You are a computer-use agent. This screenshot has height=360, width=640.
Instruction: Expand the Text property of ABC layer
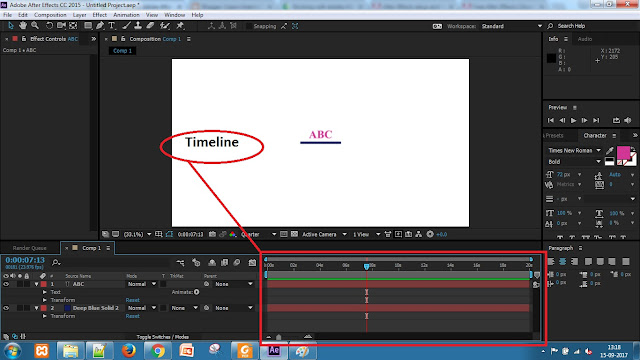[x=44, y=292]
